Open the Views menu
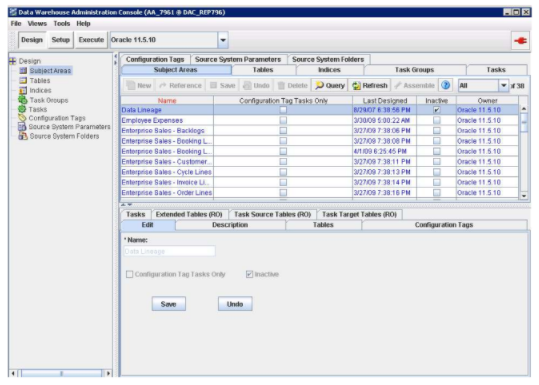Screen dimensions: 539x385 pyautogui.click(x=37, y=23)
